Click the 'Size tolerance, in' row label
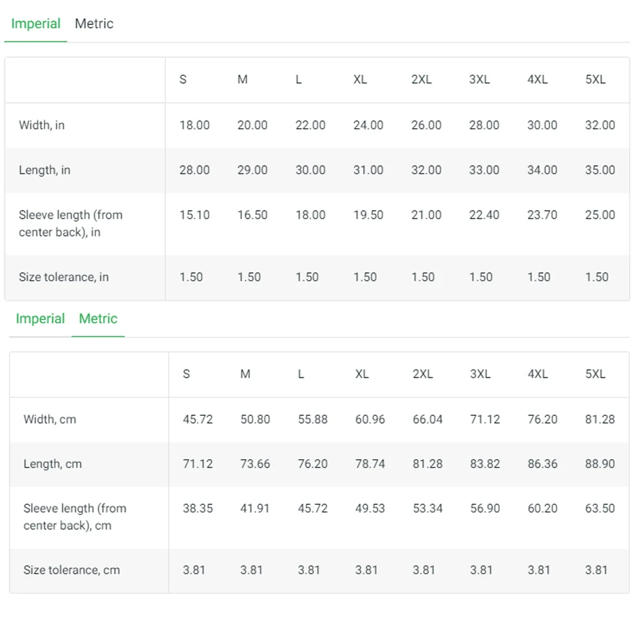This screenshot has height=644, width=644. tap(64, 277)
